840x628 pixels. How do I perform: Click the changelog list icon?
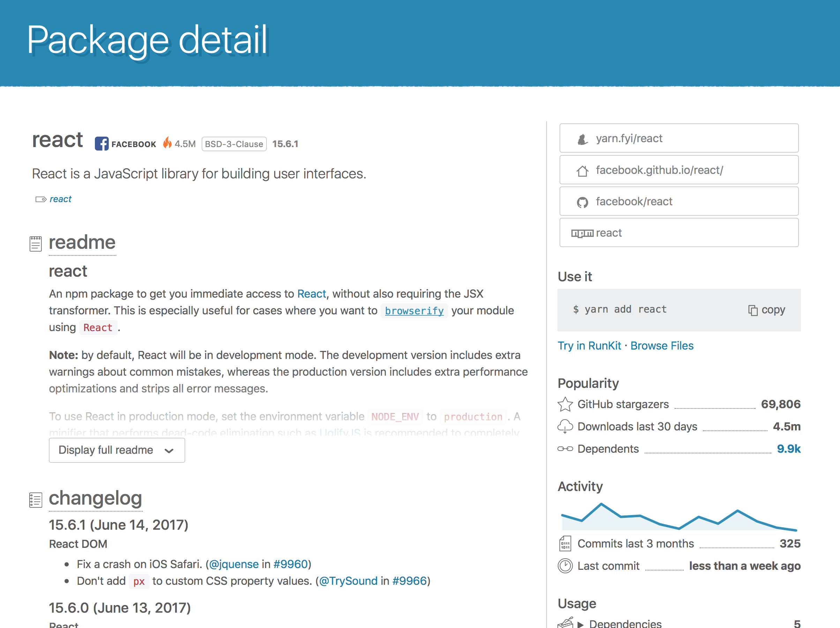[x=35, y=500]
